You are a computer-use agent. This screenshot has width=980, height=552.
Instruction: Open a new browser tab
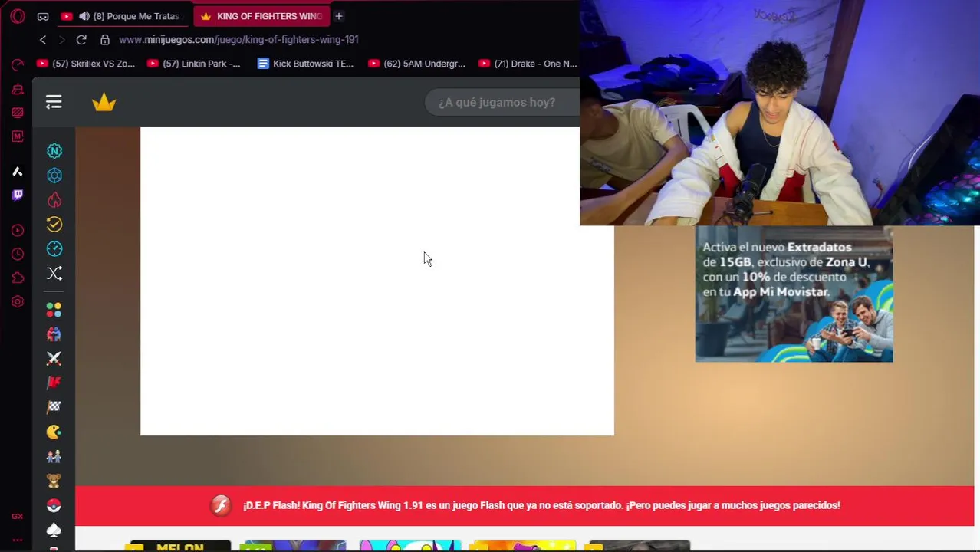pyautogui.click(x=339, y=16)
